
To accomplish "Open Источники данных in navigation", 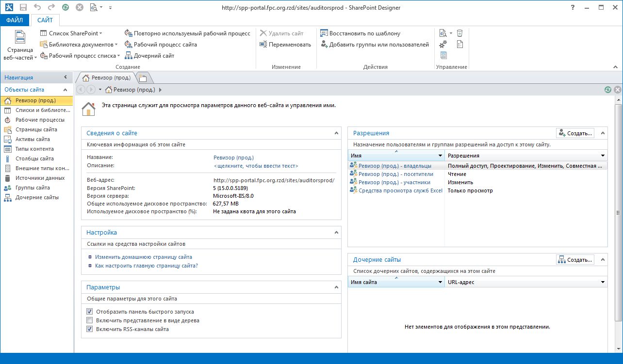I will [x=36, y=178].
